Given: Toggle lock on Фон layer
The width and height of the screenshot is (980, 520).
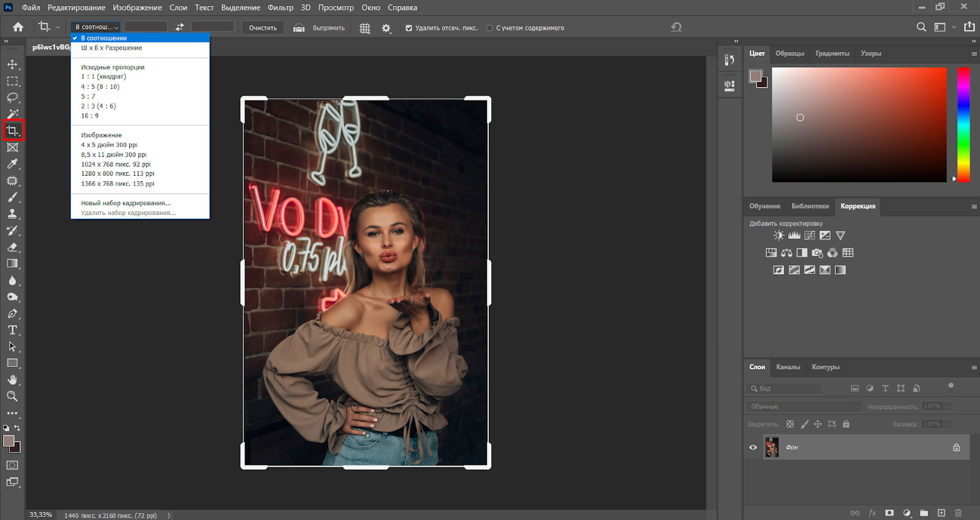Looking at the screenshot, I should point(956,447).
